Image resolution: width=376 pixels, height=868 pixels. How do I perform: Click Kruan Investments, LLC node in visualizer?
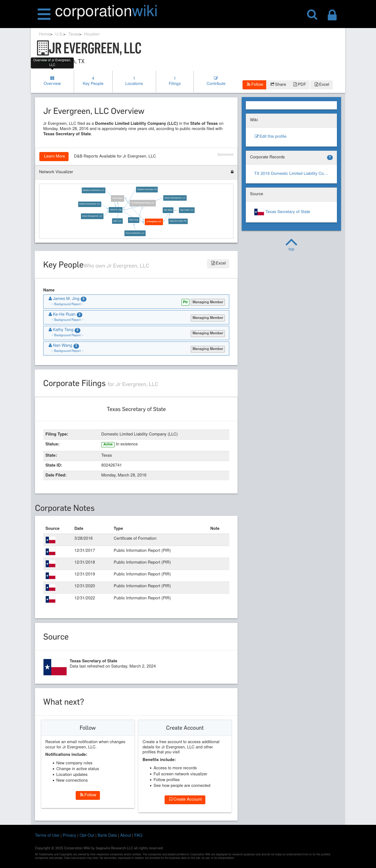point(135,233)
